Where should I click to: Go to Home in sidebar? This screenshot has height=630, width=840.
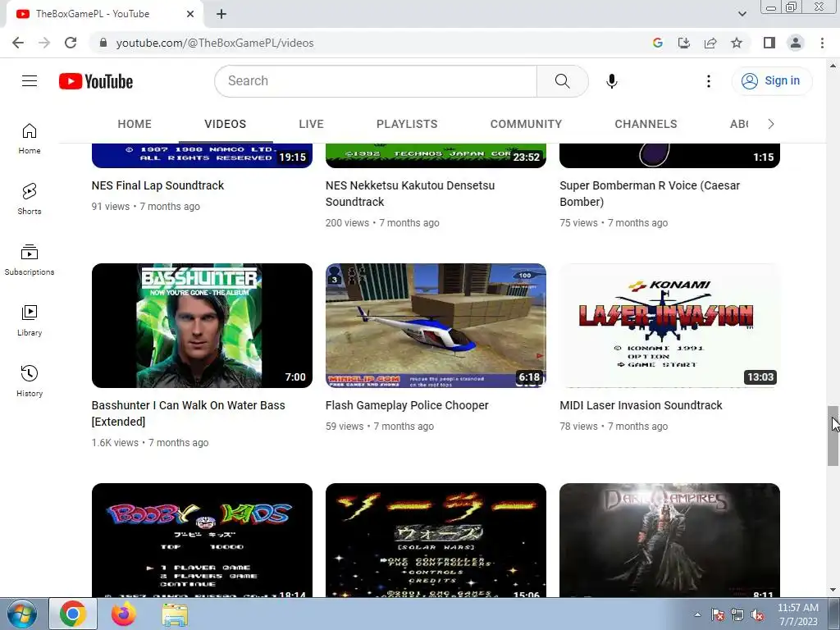30,138
